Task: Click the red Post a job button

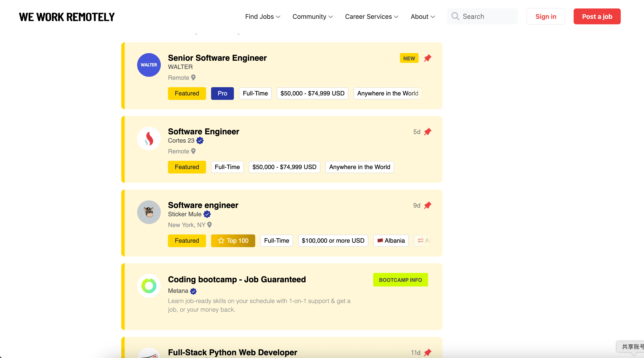Action: tap(597, 17)
